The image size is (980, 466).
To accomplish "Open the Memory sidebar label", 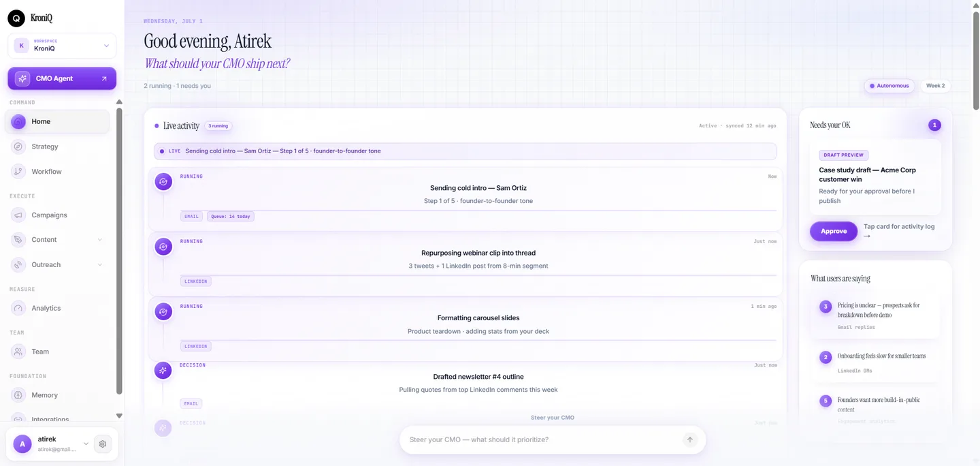I will click(44, 395).
